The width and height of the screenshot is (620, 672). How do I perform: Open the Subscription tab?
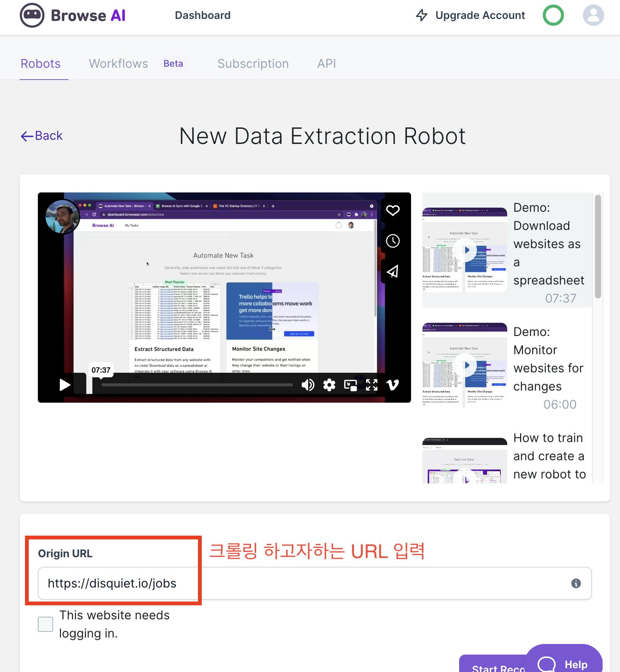point(253,64)
